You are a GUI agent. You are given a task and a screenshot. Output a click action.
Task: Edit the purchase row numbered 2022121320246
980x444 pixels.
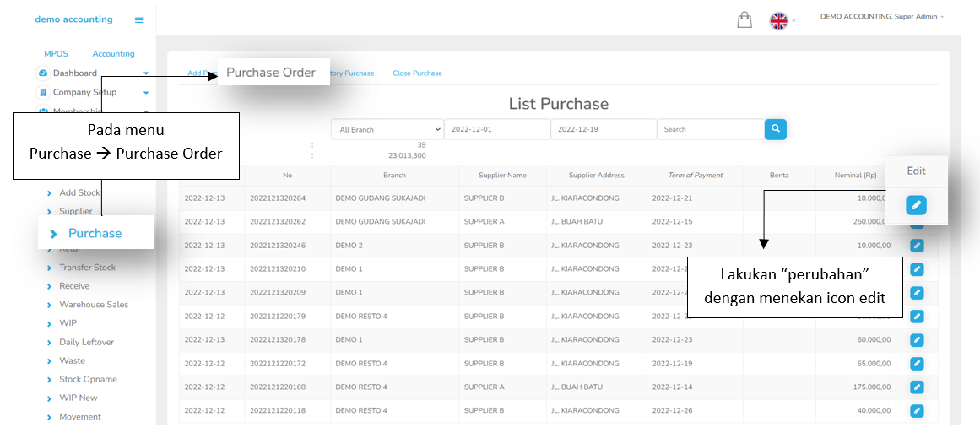click(x=917, y=246)
